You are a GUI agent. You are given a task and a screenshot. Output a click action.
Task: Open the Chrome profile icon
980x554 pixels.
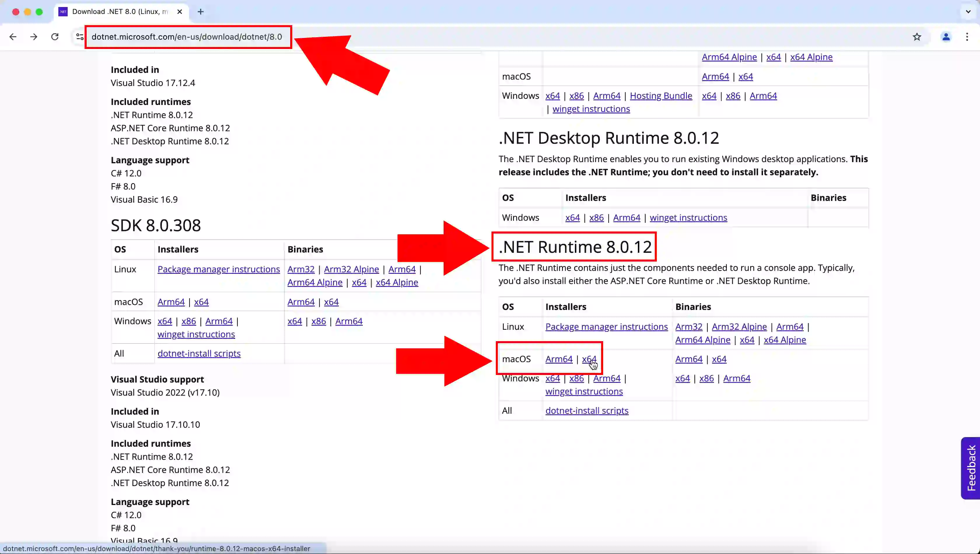pyautogui.click(x=946, y=37)
